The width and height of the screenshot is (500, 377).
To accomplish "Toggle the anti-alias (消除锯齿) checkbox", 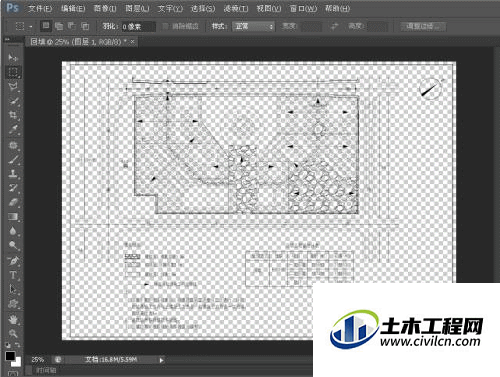I will point(166,26).
